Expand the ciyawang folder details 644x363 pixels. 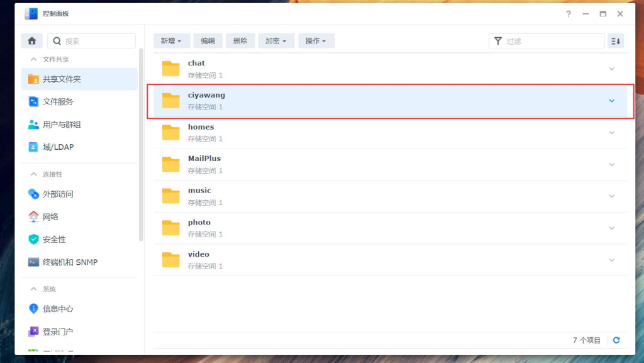(x=611, y=100)
